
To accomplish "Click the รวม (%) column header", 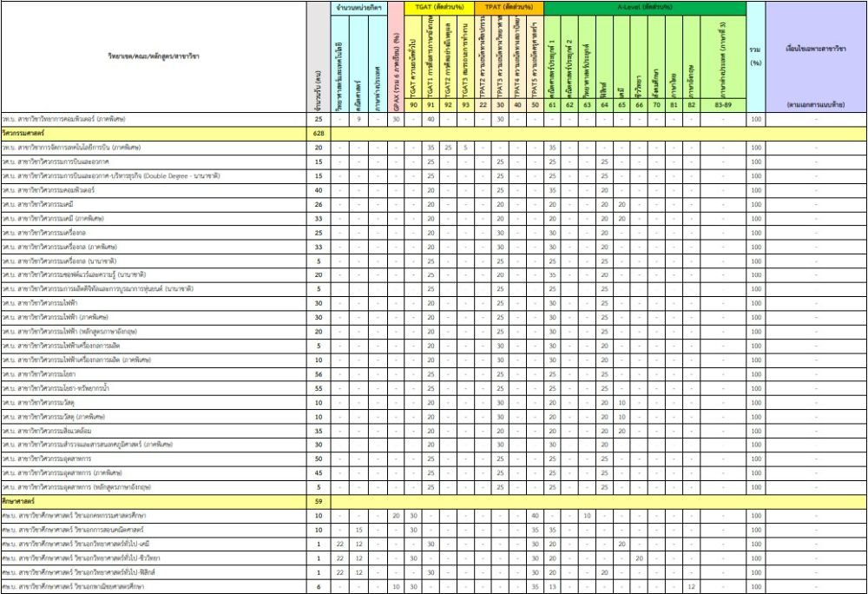I will pos(755,56).
